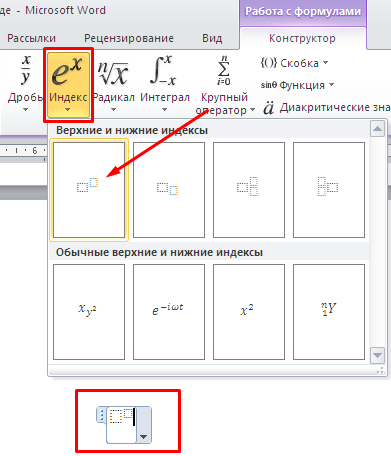Click the Индекс script button

68,84
